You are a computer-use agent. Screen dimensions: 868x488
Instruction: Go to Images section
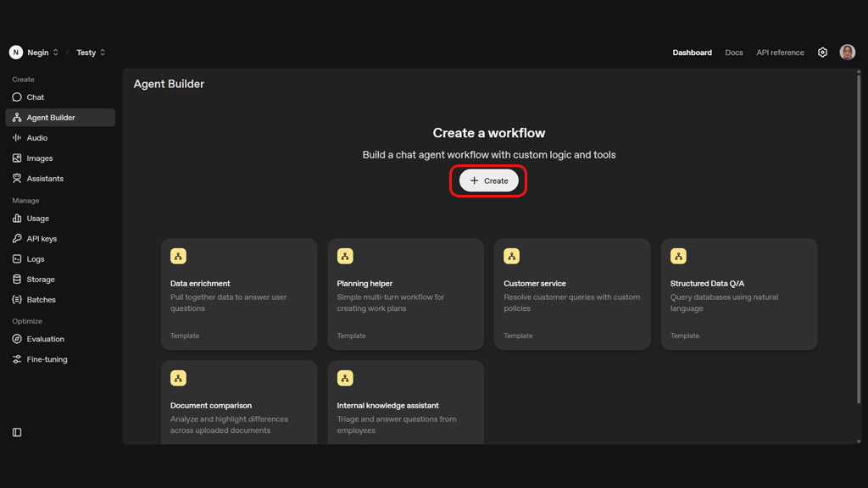tap(39, 158)
